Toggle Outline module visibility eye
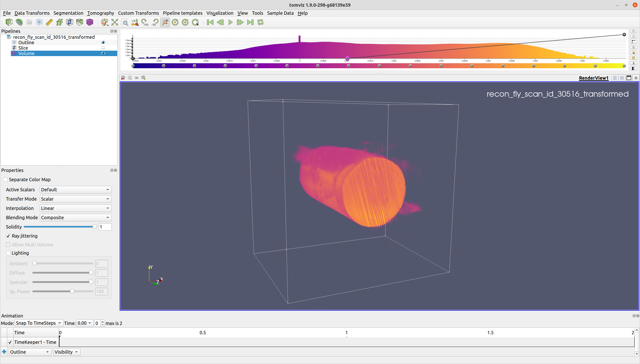This screenshot has width=640, height=364. (103, 42)
